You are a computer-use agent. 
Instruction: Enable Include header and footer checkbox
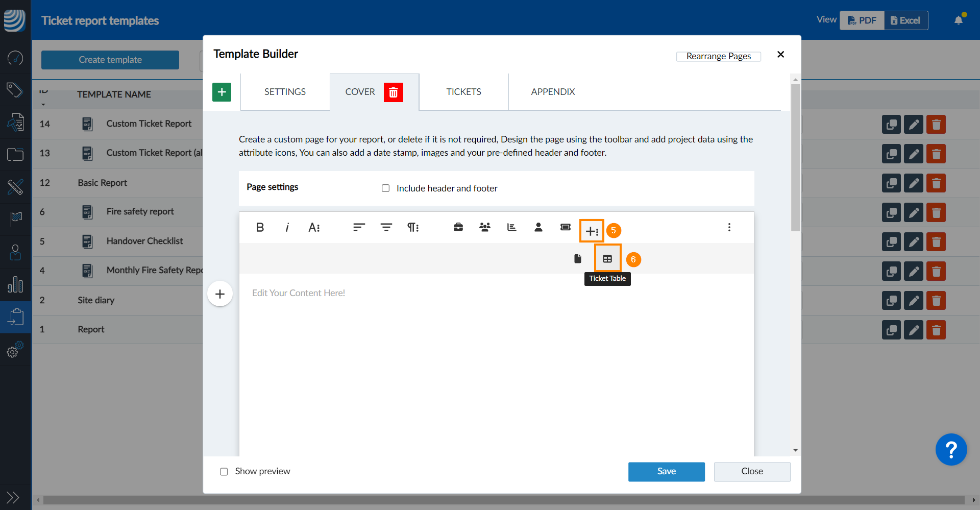386,188
